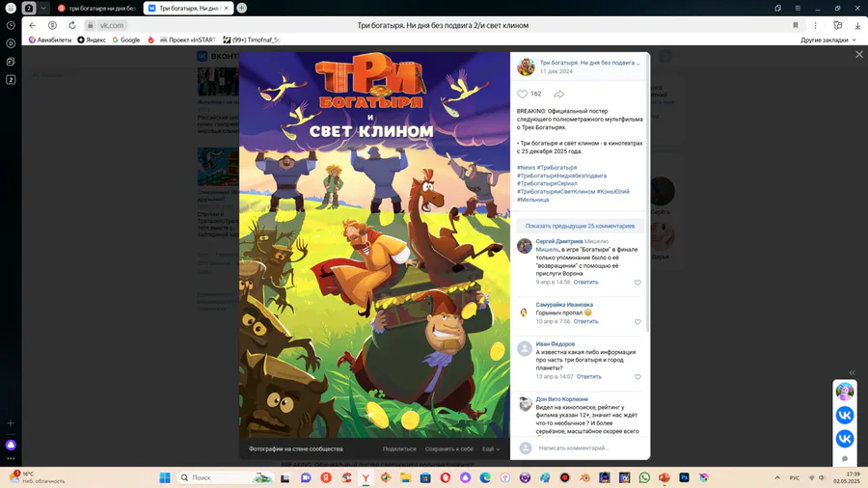Click the comment input field
Screen dimensions: 868x488
[590, 448]
